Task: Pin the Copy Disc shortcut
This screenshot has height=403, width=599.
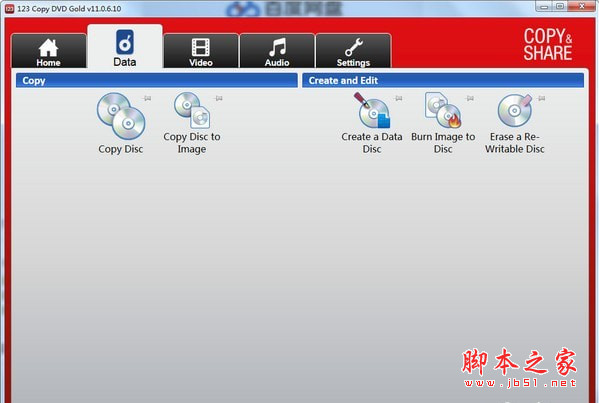Action: 147,99
